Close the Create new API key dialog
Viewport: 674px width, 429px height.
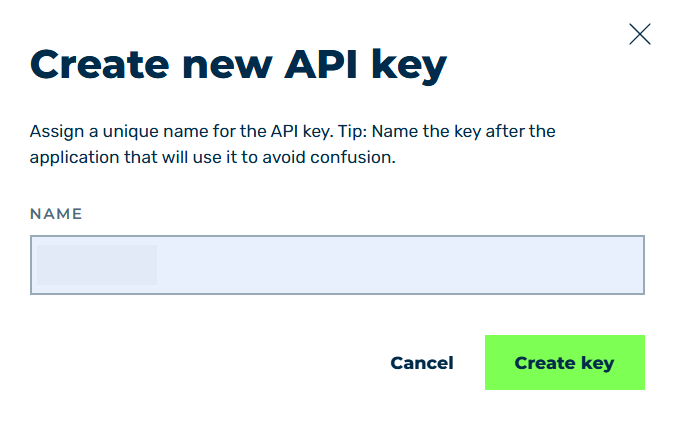point(640,34)
